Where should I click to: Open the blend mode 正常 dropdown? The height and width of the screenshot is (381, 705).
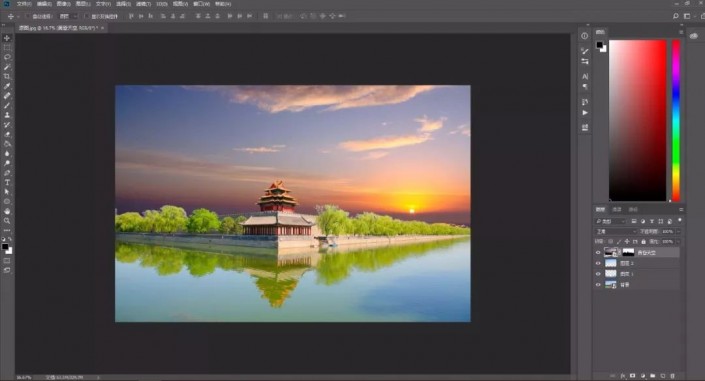(616, 231)
